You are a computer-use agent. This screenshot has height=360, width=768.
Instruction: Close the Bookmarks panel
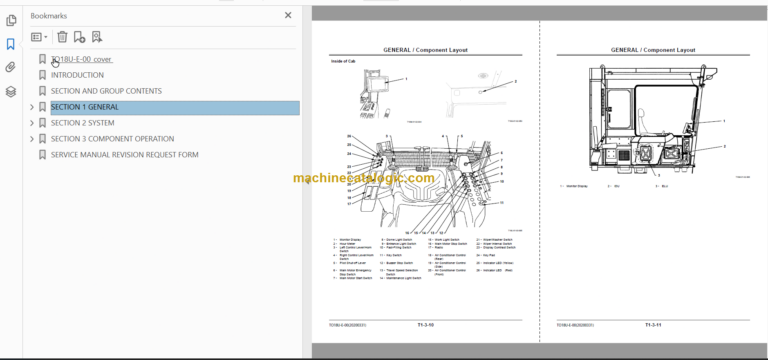[x=288, y=15]
